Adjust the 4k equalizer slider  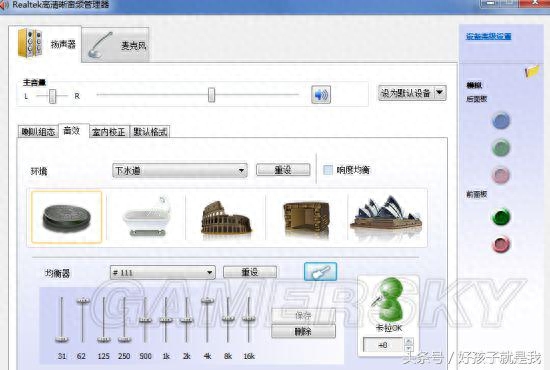pyautogui.click(x=208, y=301)
